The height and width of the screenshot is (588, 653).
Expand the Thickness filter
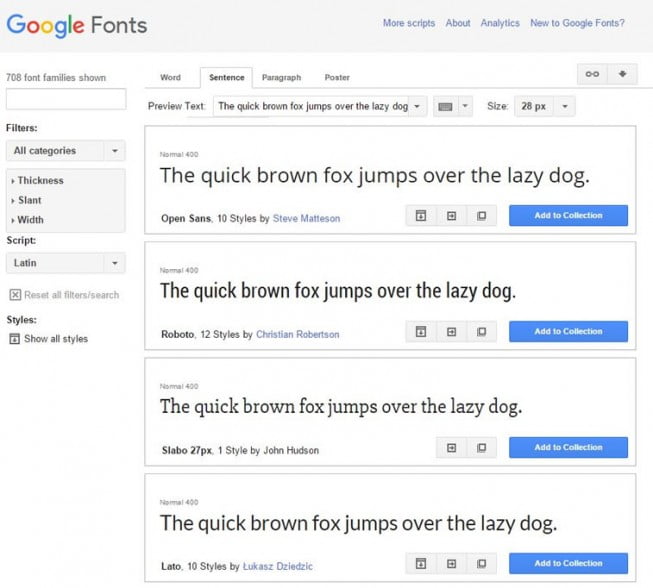[40, 181]
